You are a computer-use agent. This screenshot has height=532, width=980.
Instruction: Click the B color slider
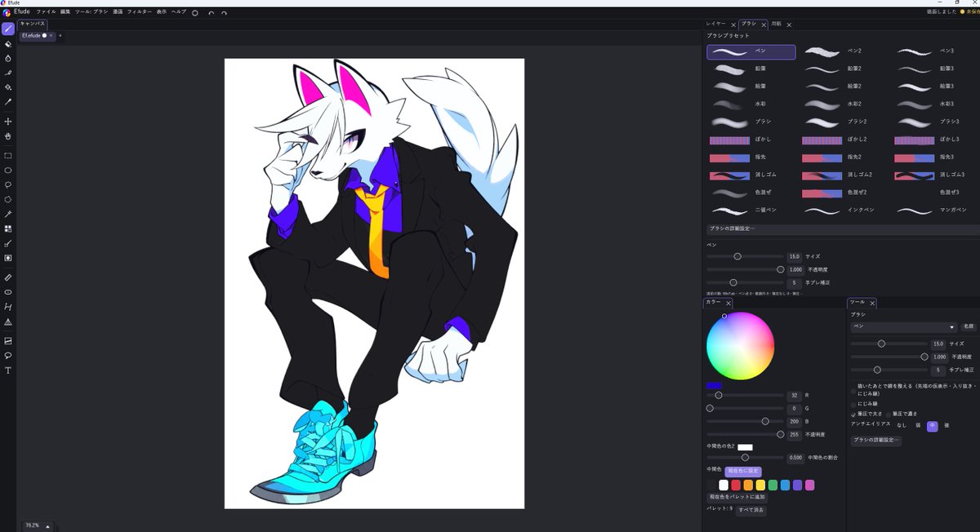[745, 422]
